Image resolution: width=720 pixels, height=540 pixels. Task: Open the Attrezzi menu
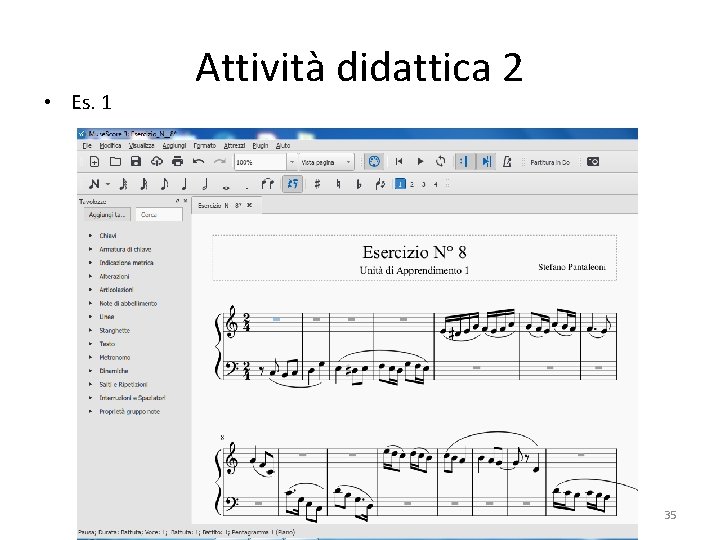(x=234, y=146)
